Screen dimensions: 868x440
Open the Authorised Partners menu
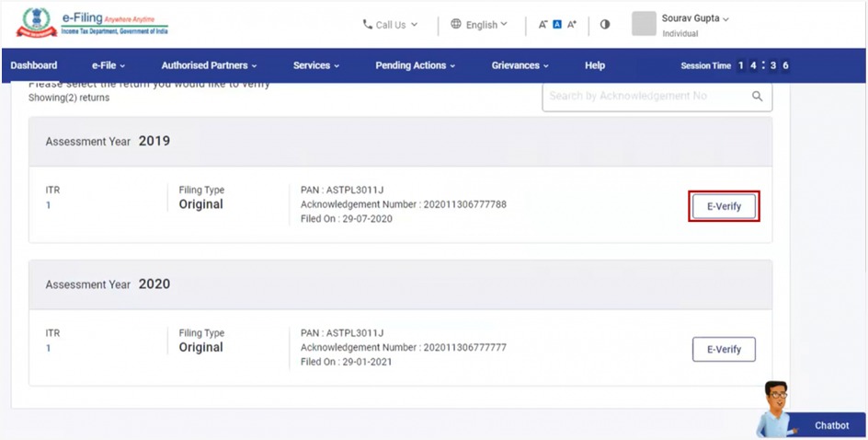click(x=209, y=65)
